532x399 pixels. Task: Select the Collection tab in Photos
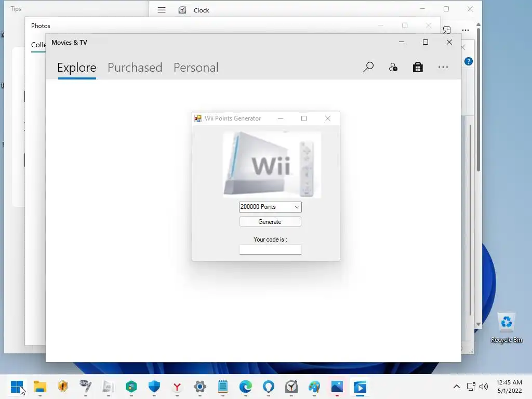(38, 45)
